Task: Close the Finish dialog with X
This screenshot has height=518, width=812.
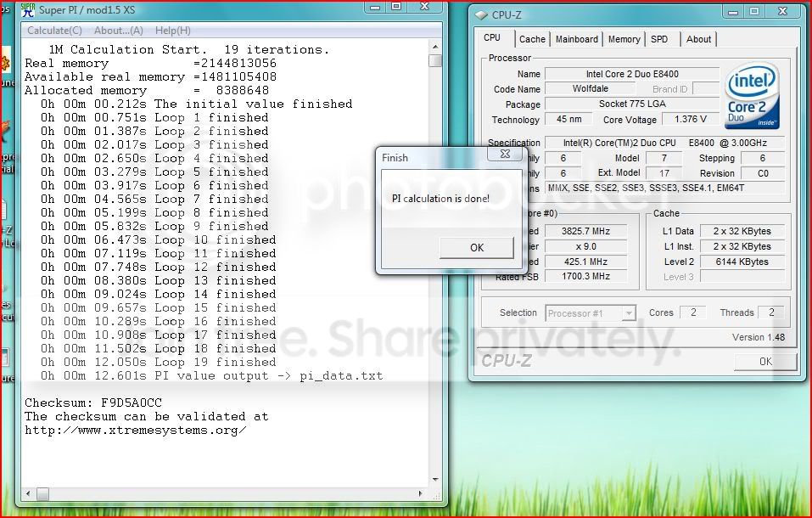Action: [505, 154]
